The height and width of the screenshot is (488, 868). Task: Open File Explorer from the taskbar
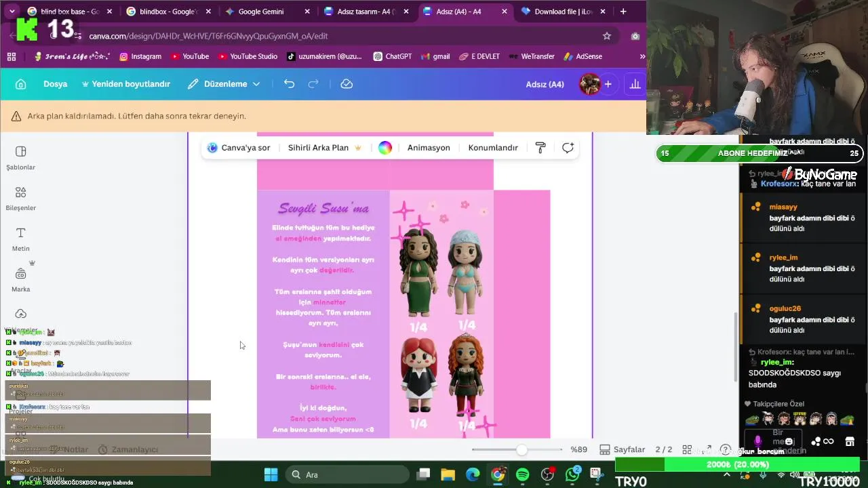point(448,474)
